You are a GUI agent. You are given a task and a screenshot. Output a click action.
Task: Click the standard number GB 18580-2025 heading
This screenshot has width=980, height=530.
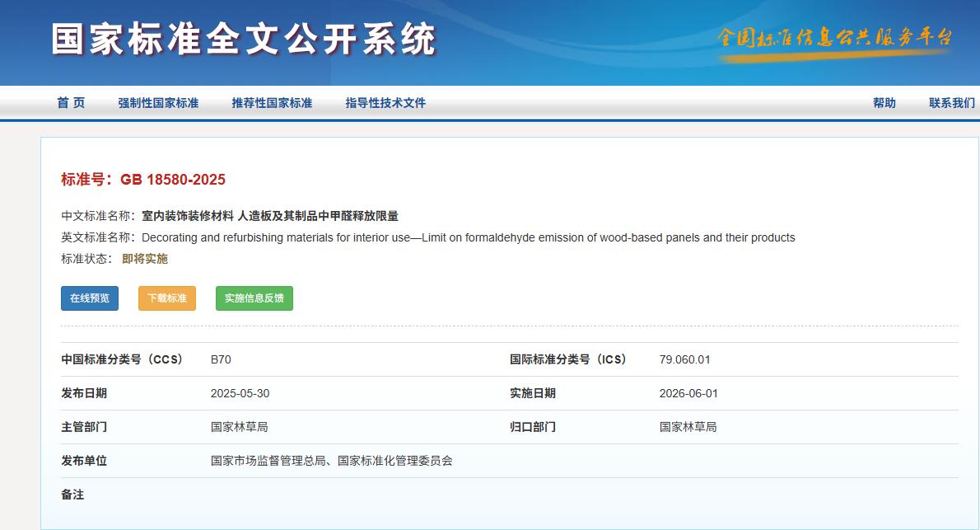pyautogui.click(x=143, y=180)
